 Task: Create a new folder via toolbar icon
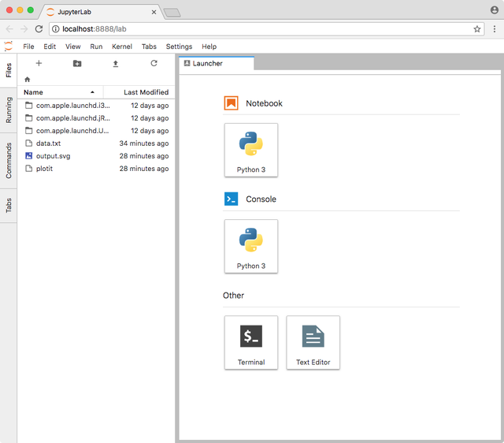77,63
